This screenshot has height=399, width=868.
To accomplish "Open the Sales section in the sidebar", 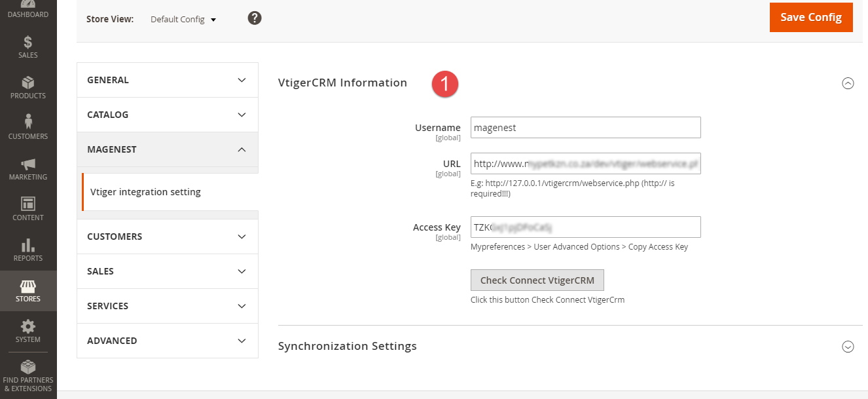I will pyautogui.click(x=28, y=48).
